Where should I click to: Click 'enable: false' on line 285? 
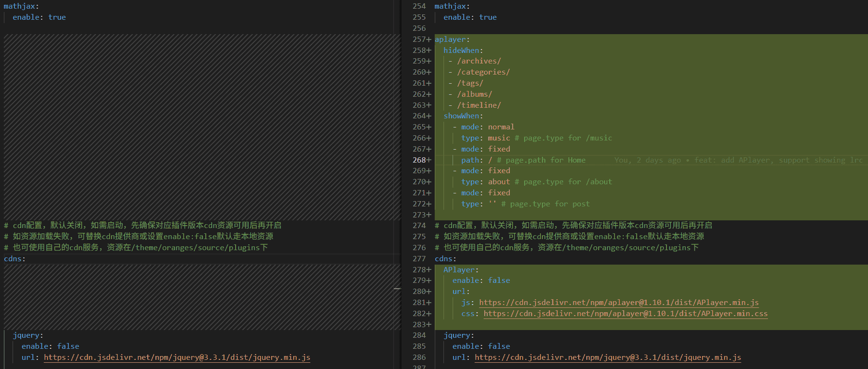(x=481, y=346)
